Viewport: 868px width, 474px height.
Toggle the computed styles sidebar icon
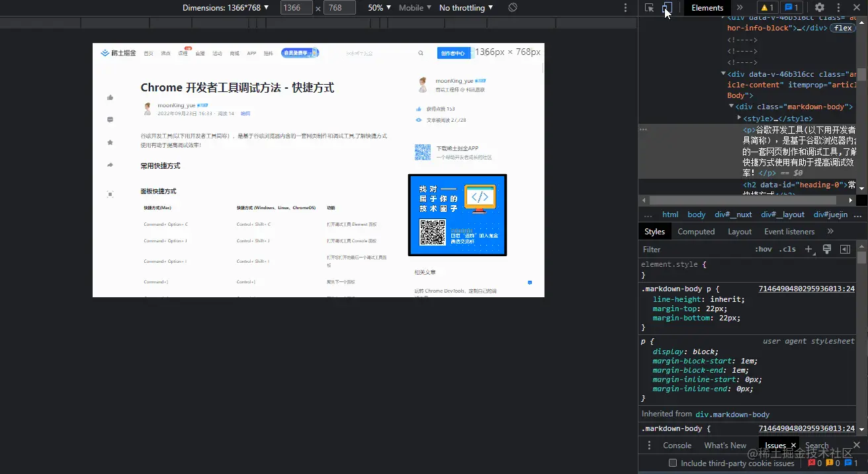coord(845,250)
